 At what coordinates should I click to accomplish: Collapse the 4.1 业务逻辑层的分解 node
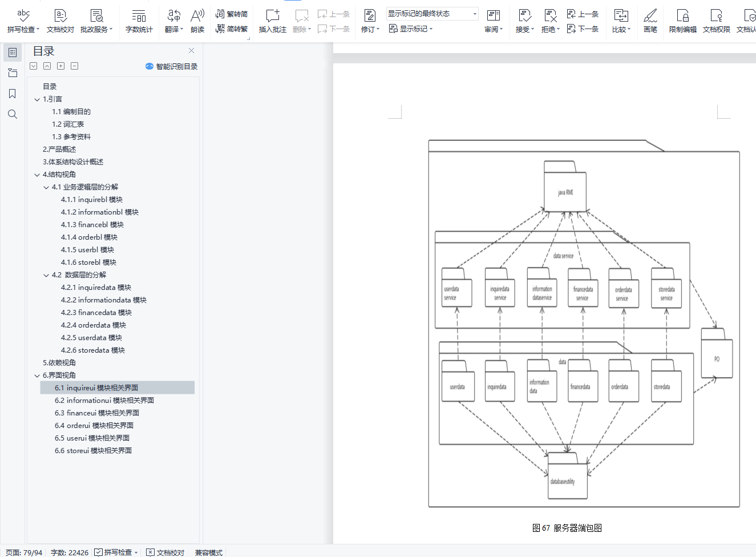pyautogui.click(x=46, y=187)
